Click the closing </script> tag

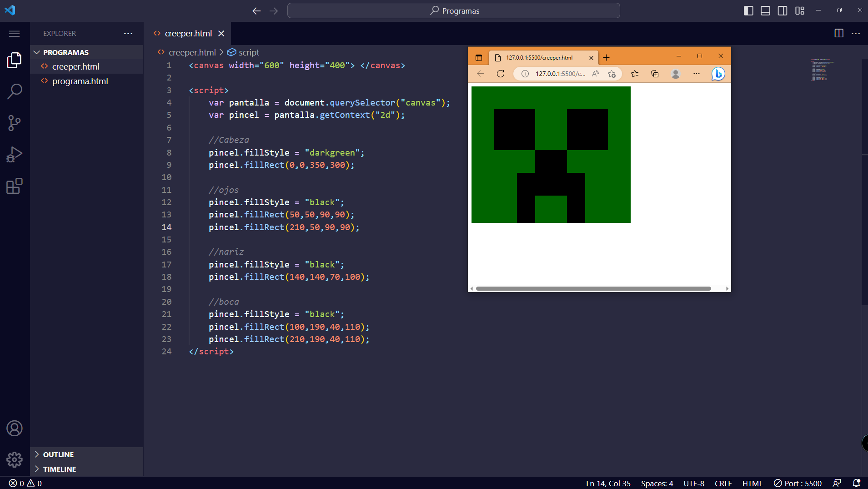pos(211,352)
